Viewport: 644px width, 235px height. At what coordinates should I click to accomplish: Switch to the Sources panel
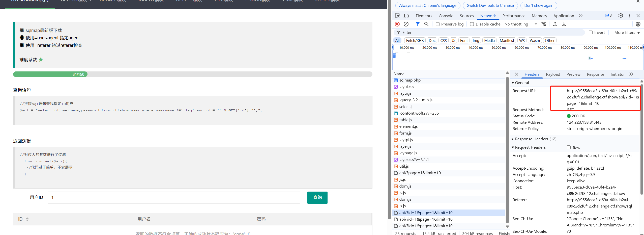click(467, 16)
